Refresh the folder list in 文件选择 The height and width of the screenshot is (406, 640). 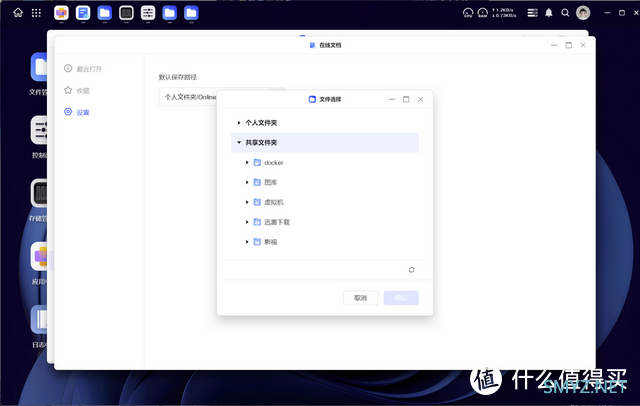pos(411,270)
